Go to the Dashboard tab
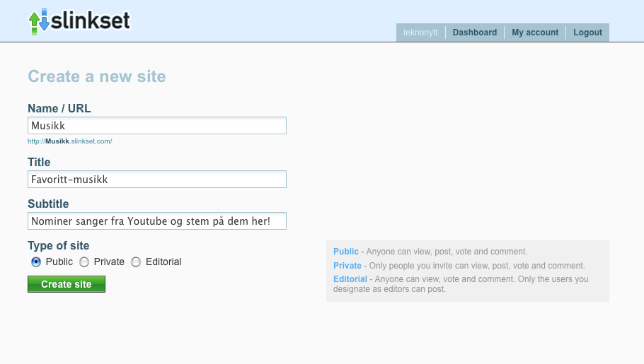Screen dimensions: 644x364 tap(475, 33)
